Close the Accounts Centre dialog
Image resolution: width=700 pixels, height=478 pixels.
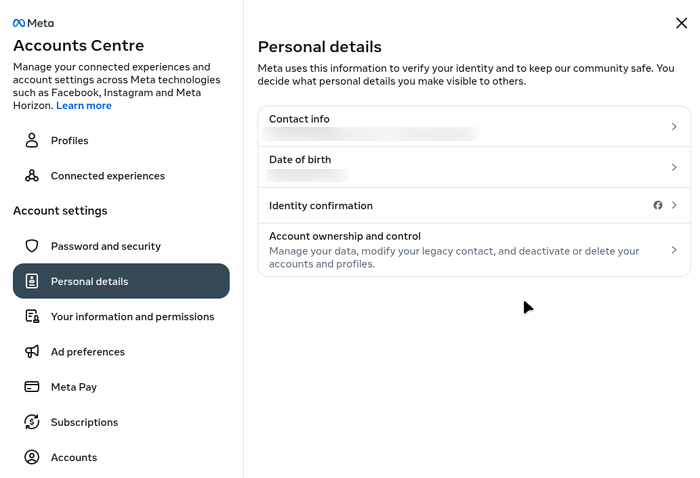(681, 23)
